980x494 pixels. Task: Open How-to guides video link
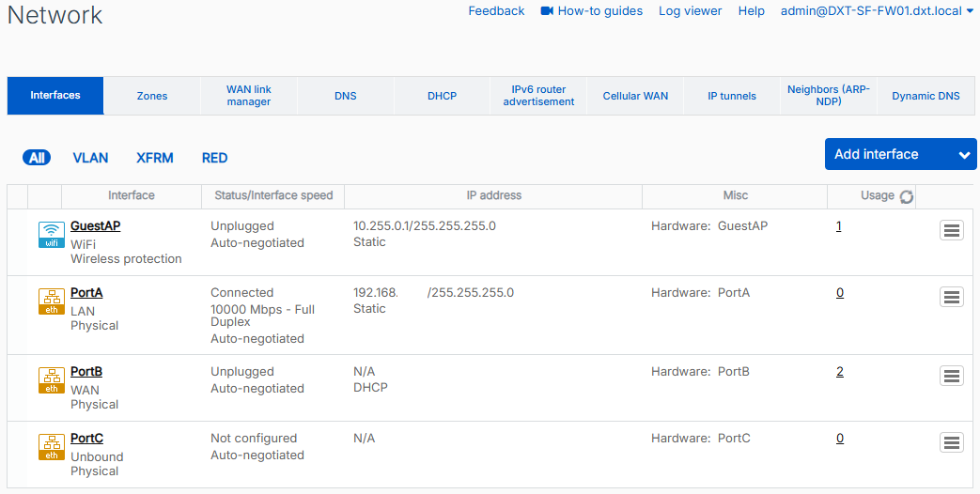point(592,11)
